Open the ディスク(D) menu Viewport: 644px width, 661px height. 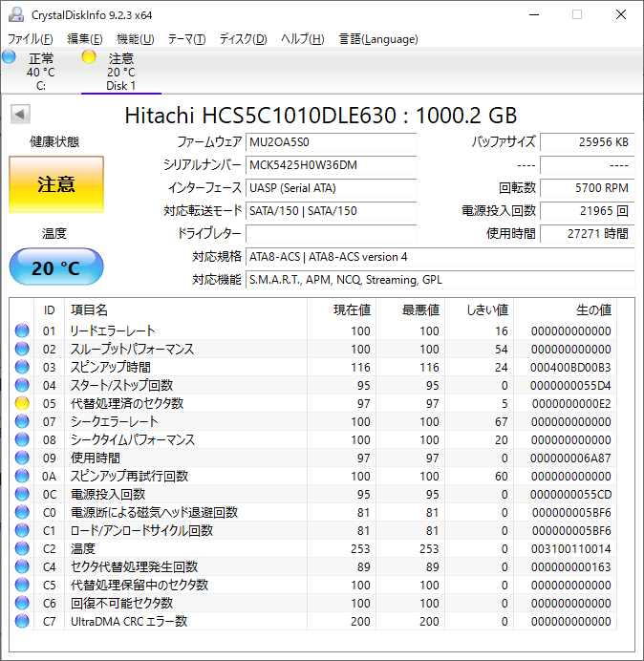(244, 39)
